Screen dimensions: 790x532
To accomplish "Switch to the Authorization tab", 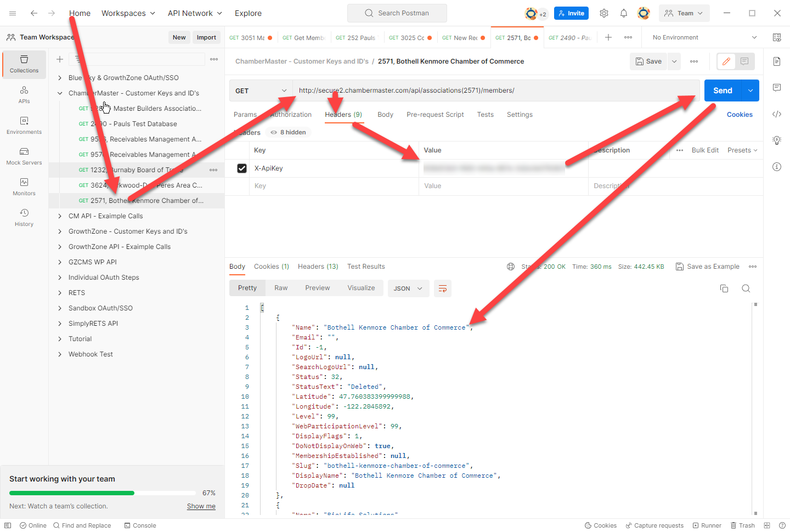I will [291, 115].
